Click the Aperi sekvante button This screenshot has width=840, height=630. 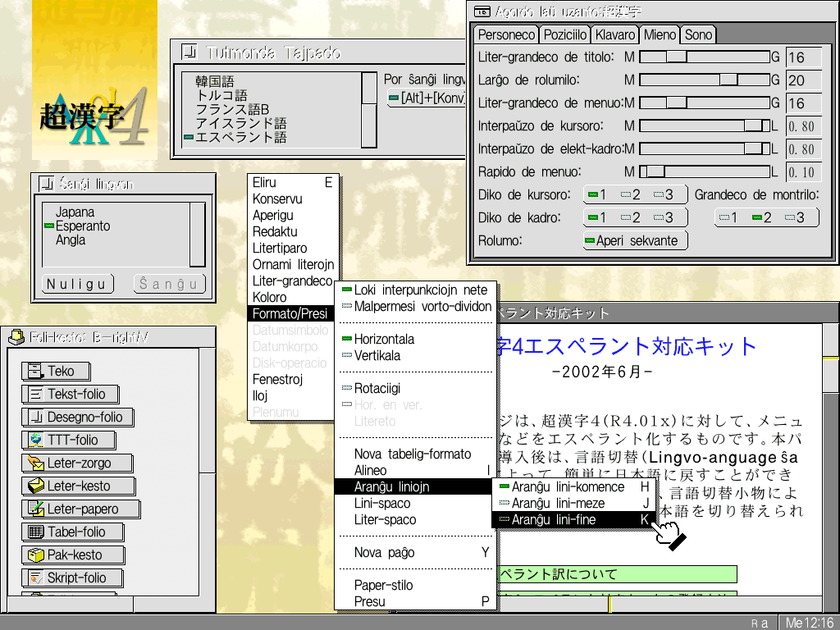[636, 240]
